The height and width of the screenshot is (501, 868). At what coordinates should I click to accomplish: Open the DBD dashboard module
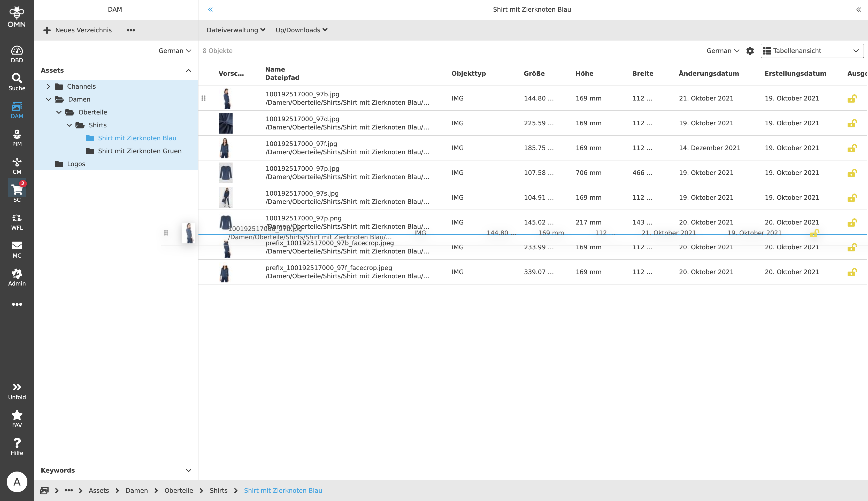click(x=17, y=54)
